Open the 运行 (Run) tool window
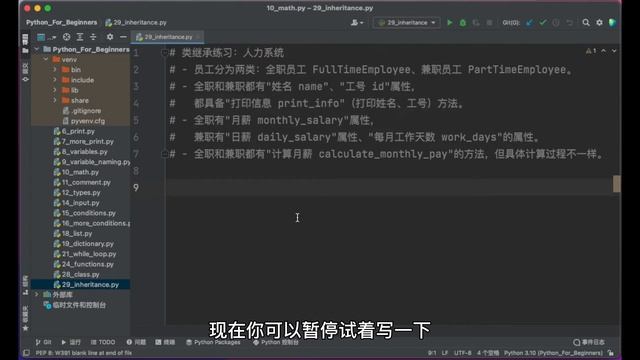The image size is (640, 360). point(71,342)
